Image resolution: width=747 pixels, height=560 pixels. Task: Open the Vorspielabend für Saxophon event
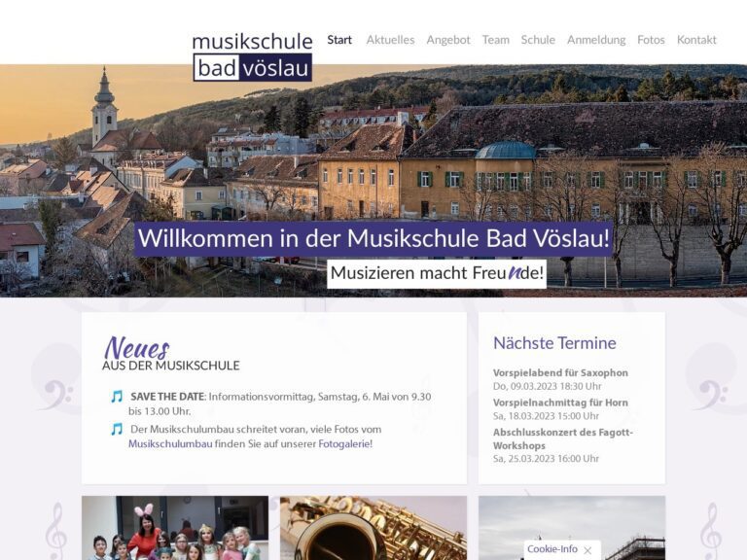pyautogui.click(x=560, y=373)
